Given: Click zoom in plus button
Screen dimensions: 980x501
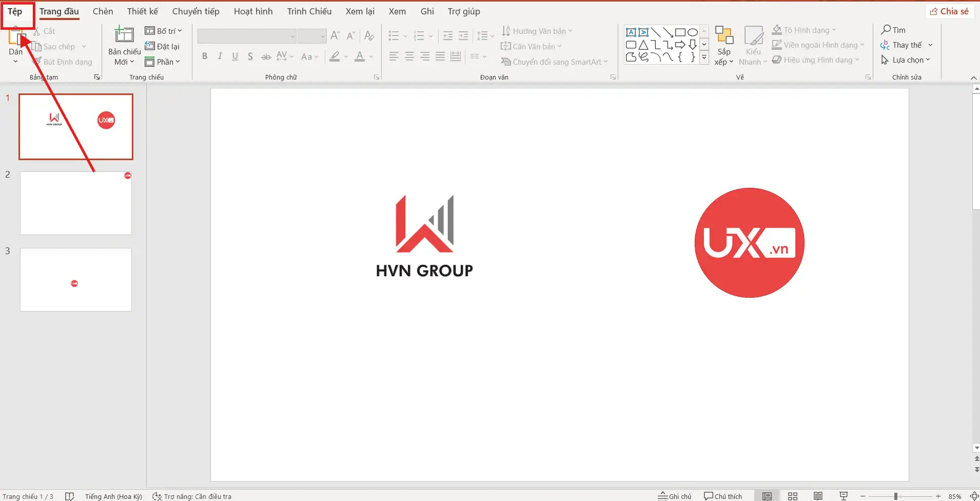Looking at the screenshot, I should coord(938,496).
